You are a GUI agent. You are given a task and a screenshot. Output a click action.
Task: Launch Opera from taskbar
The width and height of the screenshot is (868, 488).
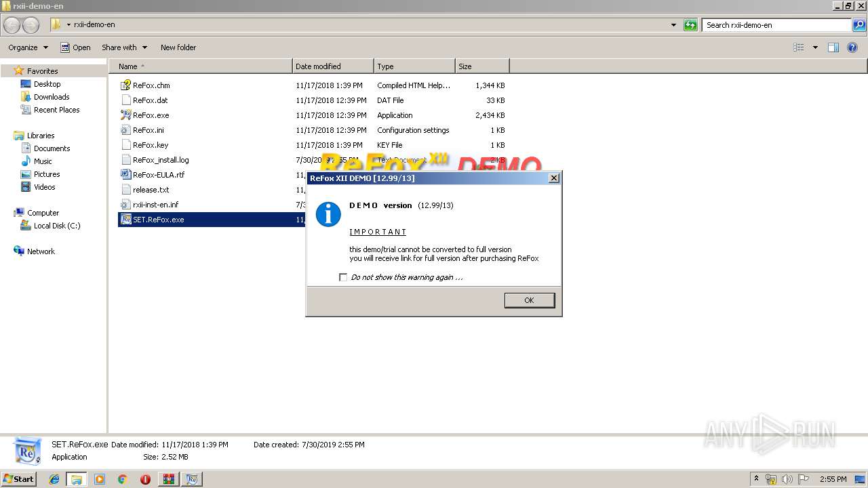(x=145, y=479)
